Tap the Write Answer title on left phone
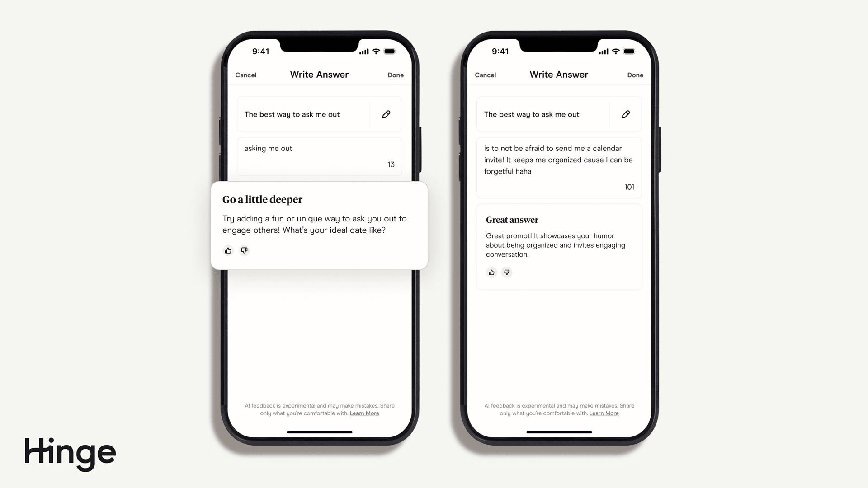The image size is (868, 488). pos(319,75)
